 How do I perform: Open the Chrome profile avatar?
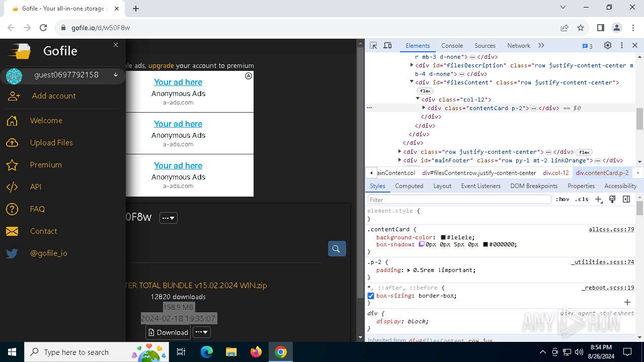coord(617,28)
